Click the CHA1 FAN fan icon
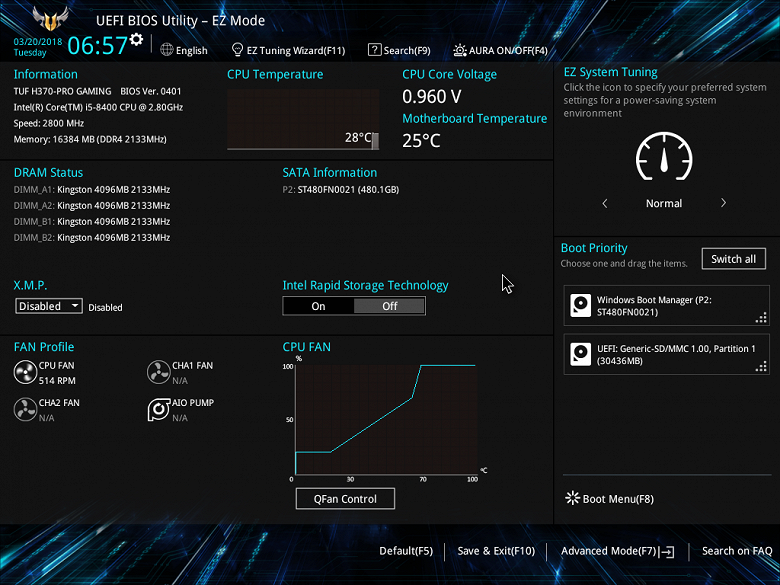 [159, 373]
